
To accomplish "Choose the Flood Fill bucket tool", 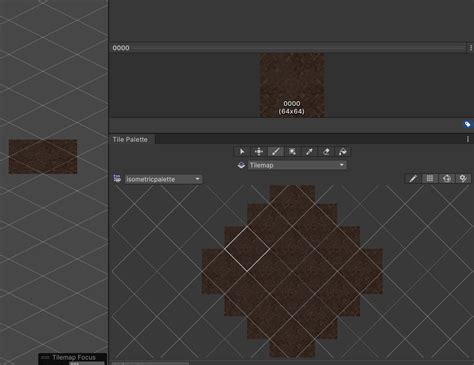I will (x=343, y=152).
